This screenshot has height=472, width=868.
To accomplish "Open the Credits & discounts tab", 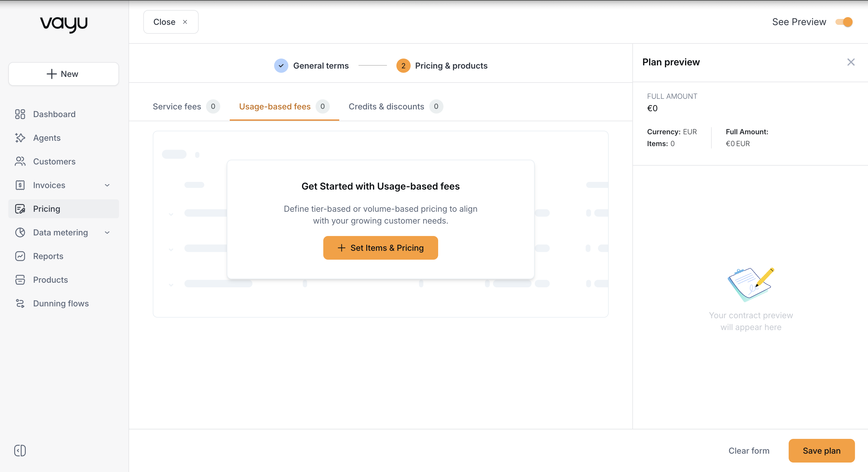I will click(396, 106).
